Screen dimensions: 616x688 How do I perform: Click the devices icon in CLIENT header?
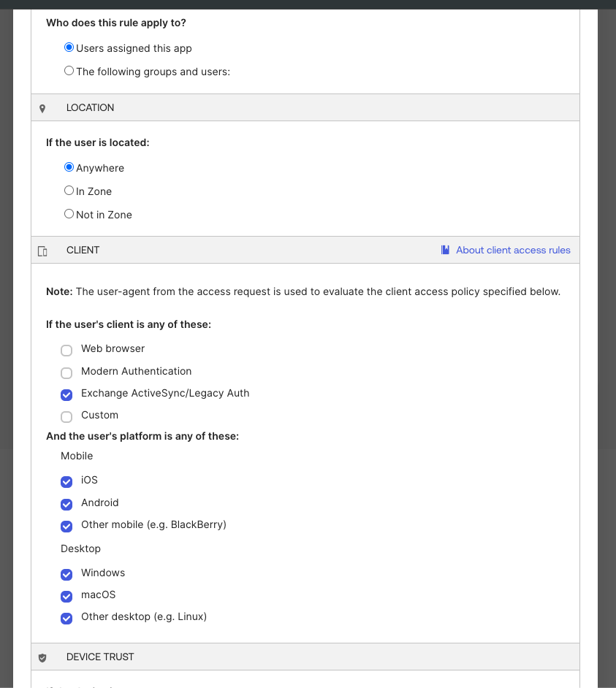(x=42, y=251)
